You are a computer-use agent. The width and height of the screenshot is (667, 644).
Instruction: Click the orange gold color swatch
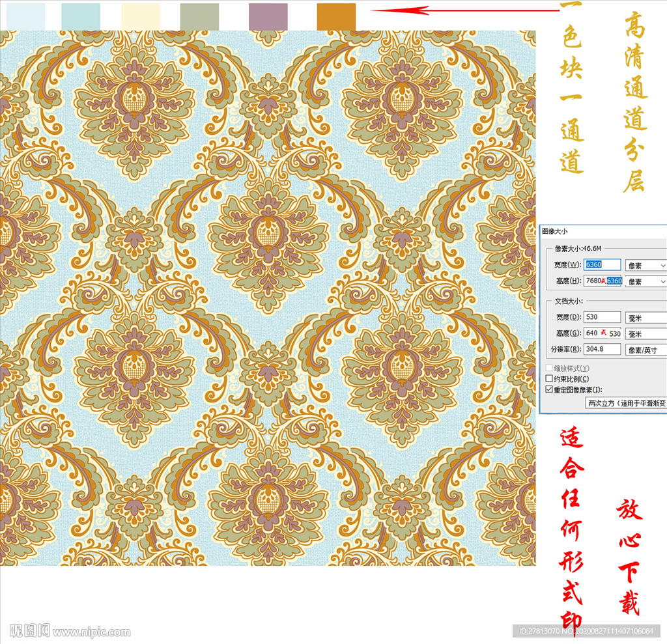coord(337,16)
